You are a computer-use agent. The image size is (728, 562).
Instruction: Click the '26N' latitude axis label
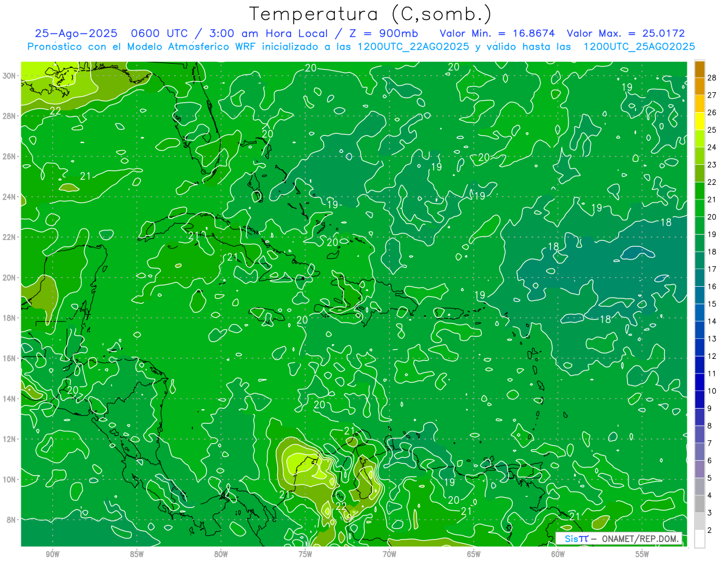9,156
